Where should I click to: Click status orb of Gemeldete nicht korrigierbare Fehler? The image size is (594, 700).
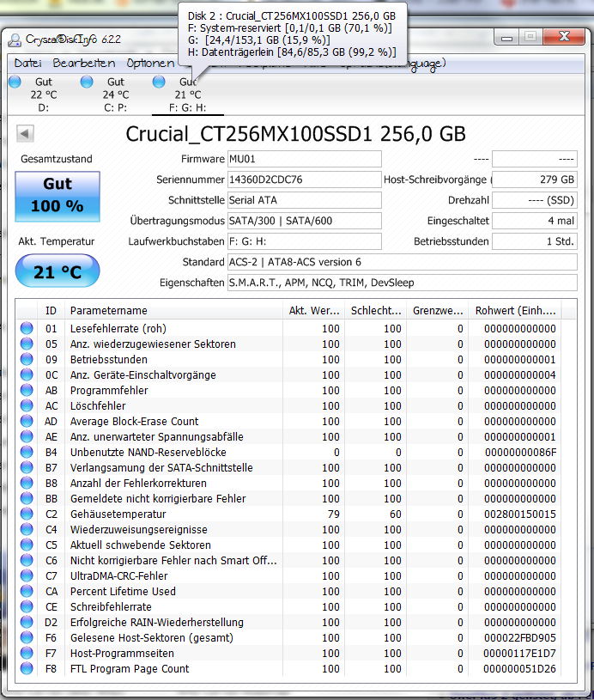click(x=27, y=499)
